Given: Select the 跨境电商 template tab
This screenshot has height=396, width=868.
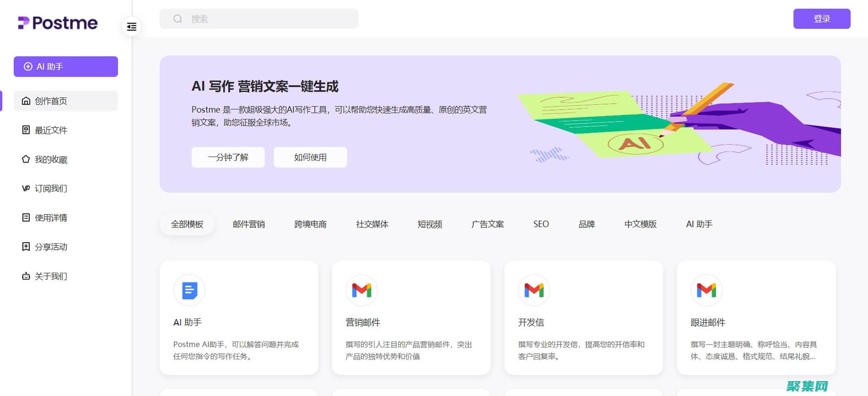Looking at the screenshot, I should [310, 224].
